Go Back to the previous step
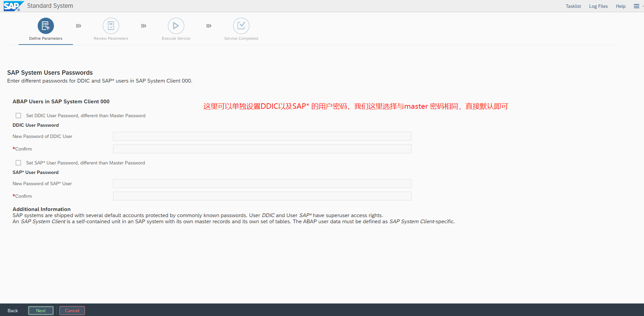 pyautogui.click(x=13, y=311)
